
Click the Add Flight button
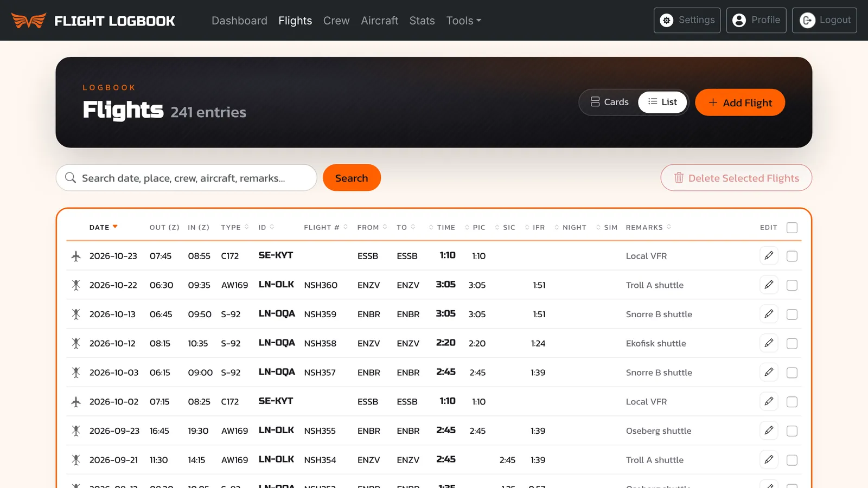(740, 102)
